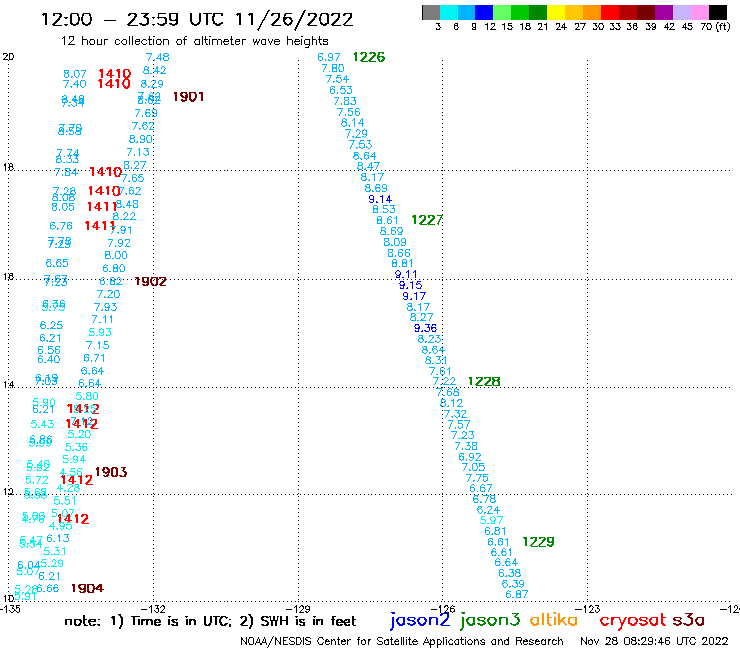
Task: Click the wave height value "8.81"
Action: click(403, 263)
